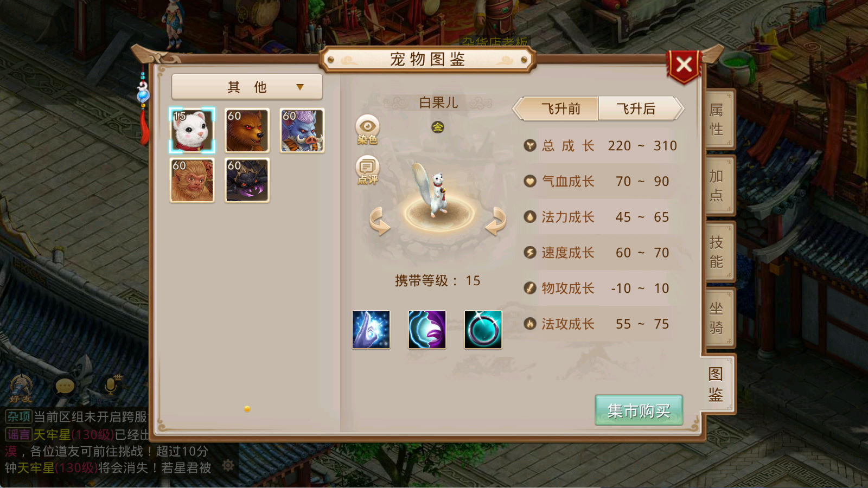Open the voice microphone chat icon
This screenshot has width=868, height=488.
[111, 386]
